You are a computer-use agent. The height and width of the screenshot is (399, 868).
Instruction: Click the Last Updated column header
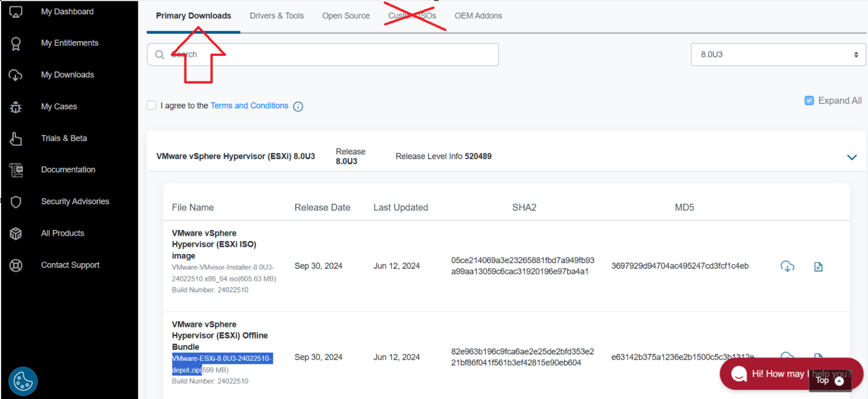401,208
